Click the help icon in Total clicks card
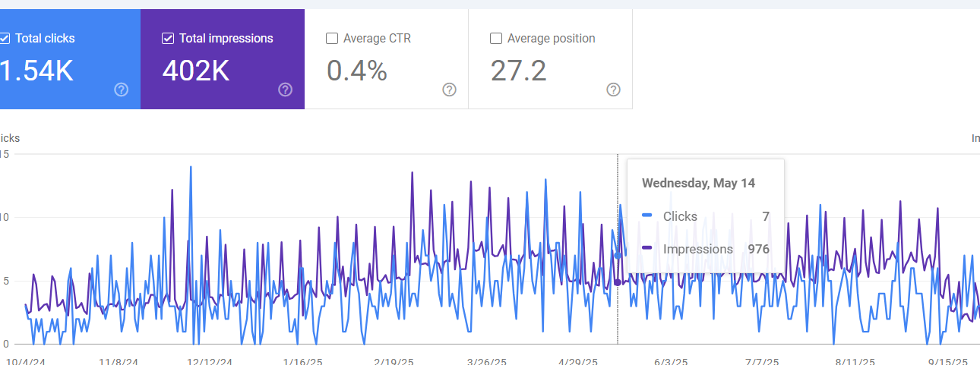This screenshot has width=980, height=365. pyautogui.click(x=122, y=90)
